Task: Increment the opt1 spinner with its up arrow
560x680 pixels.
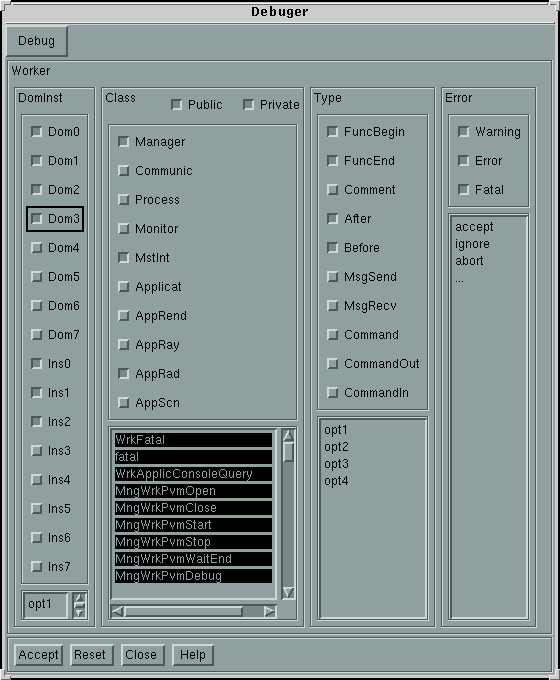Action: tap(79, 598)
